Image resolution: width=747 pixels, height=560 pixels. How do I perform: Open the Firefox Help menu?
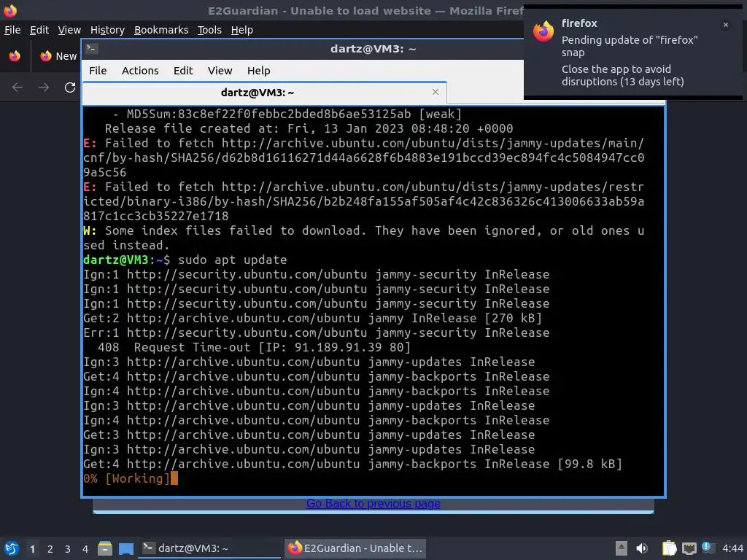[x=242, y=30]
